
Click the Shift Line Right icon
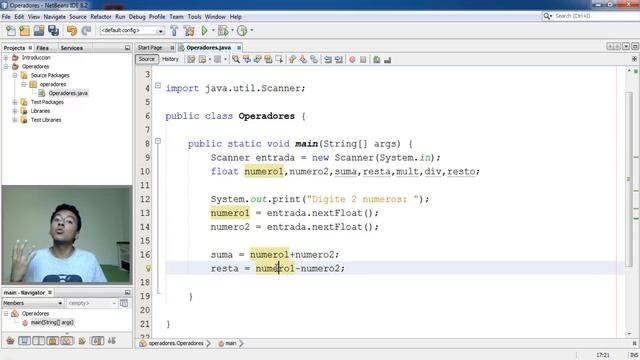[x=339, y=60]
